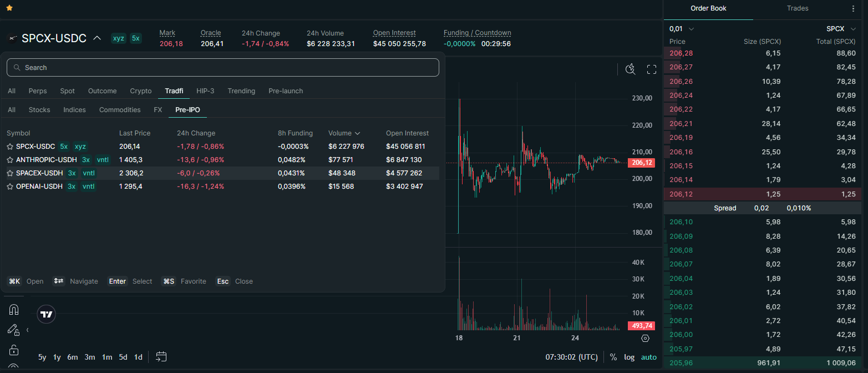
Task: Toggle the lock all drawings icon
Action: point(14,350)
